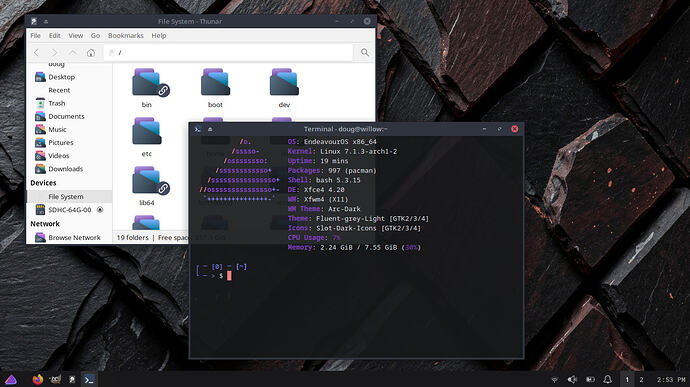690x387 pixels.
Task: Click 'Linux 7.1.3-arch1-2' kernel text
Action: point(359,151)
